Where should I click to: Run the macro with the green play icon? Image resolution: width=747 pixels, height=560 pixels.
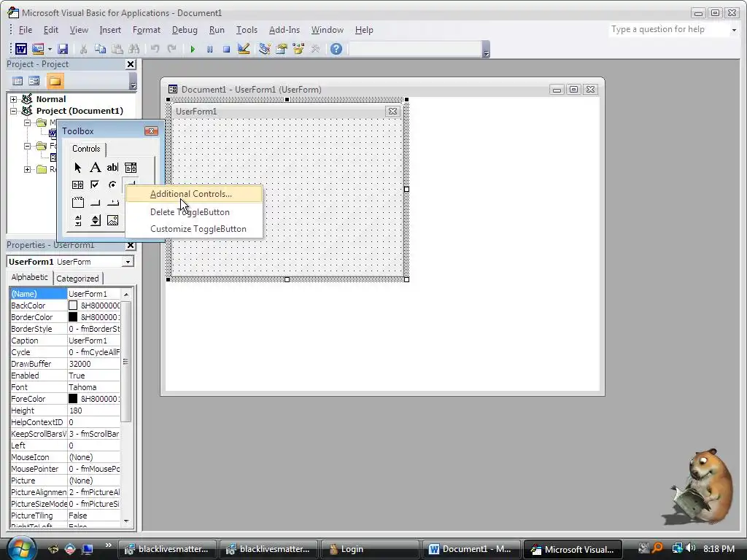[x=193, y=49]
